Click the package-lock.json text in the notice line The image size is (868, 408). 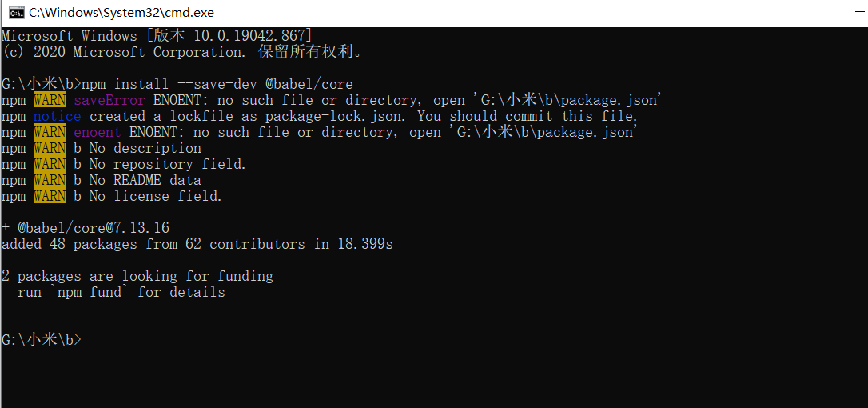click(332, 117)
